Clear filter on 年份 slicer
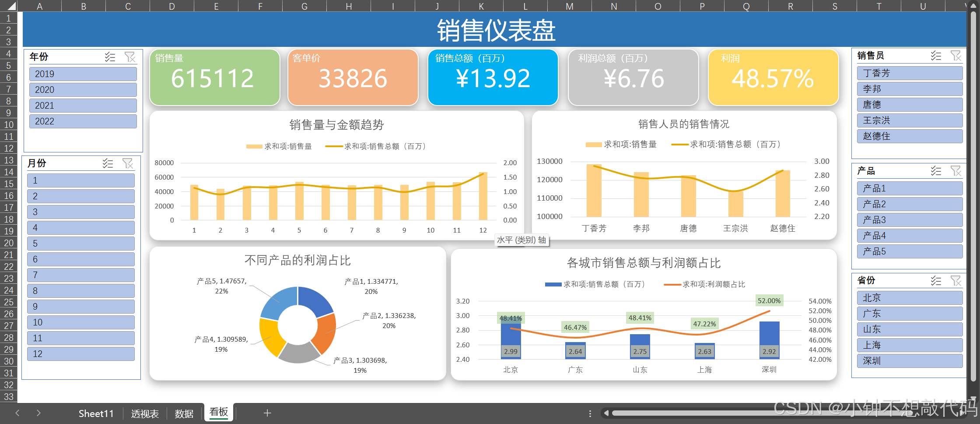980x424 pixels. click(x=130, y=57)
